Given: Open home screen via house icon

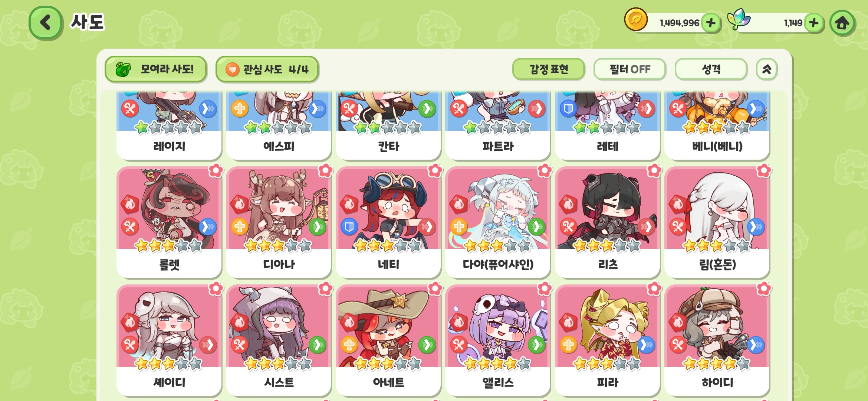Looking at the screenshot, I should [842, 23].
